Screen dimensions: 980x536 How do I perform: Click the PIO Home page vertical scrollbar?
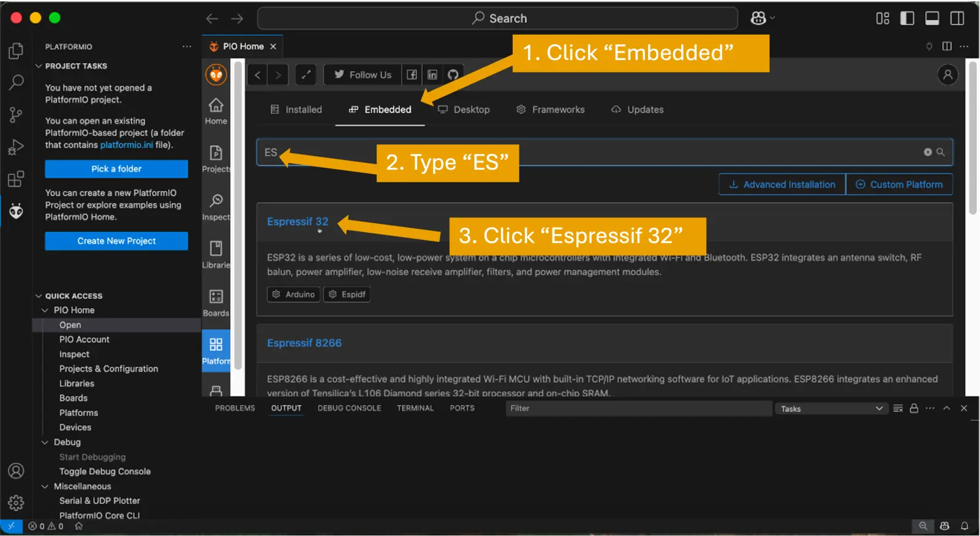(x=972, y=138)
